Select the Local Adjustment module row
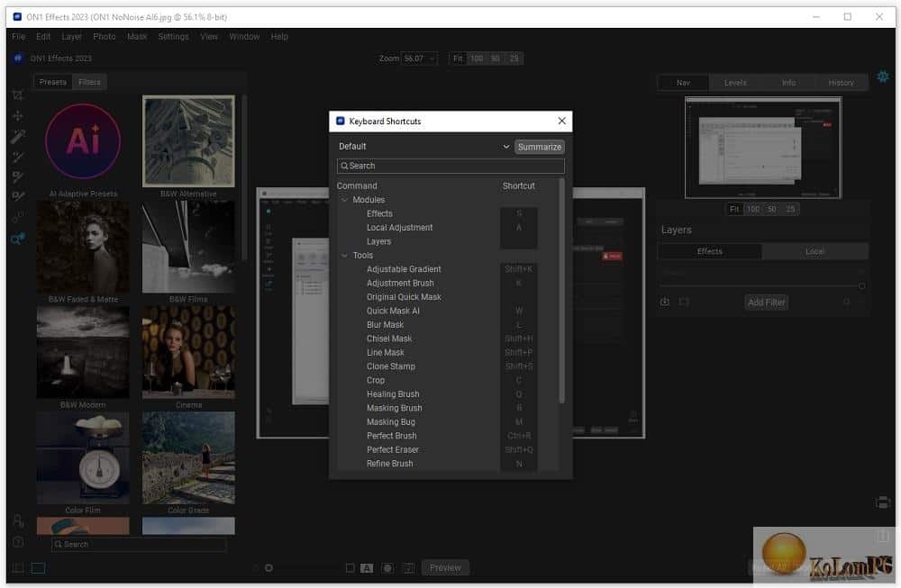The width and height of the screenshot is (901, 588). [x=446, y=228]
